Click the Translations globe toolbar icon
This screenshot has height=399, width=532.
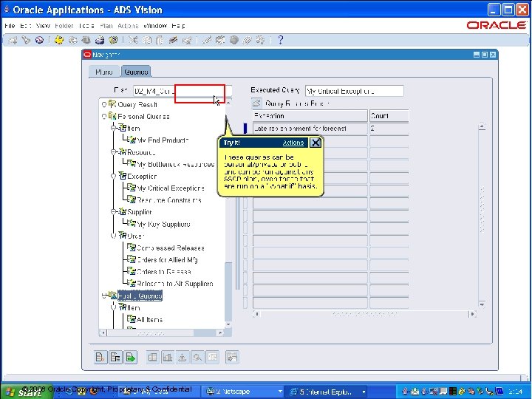click(x=233, y=40)
